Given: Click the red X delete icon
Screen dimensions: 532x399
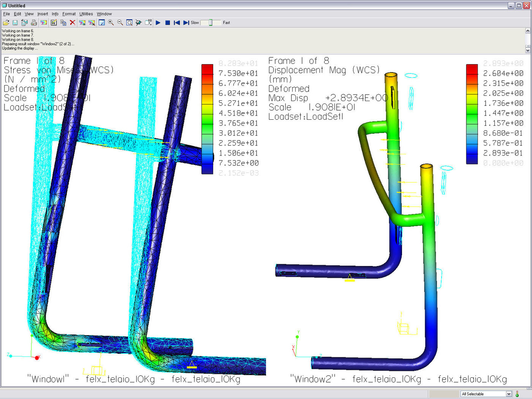Looking at the screenshot, I should (x=72, y=23).
